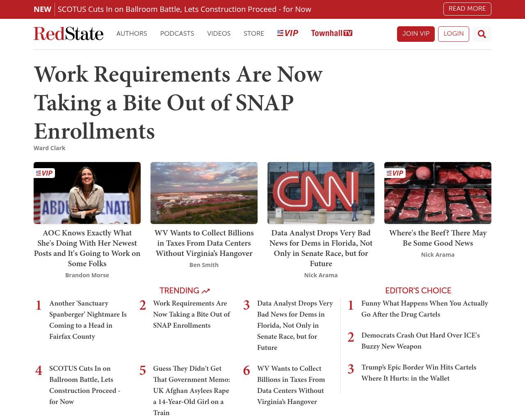Open the Podcasts menu item

(x=177, y=34)
